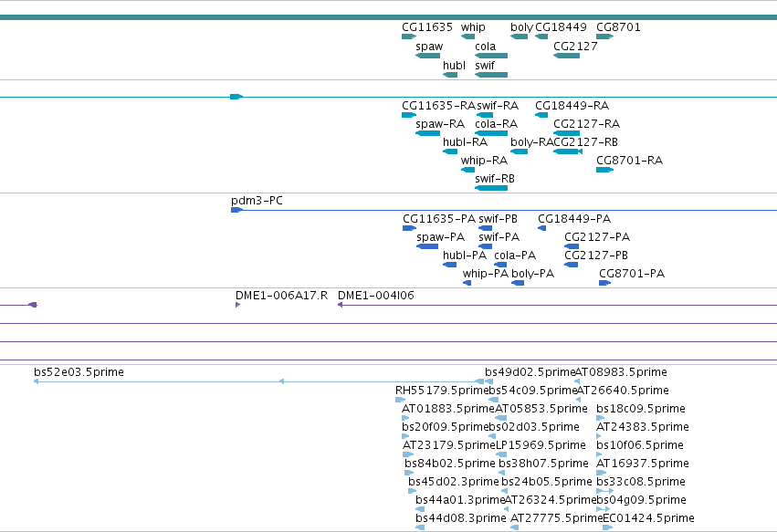This screenshot has width=777, height=532.
Task: Select the CG8701 gene glyph
Action: 604,37
